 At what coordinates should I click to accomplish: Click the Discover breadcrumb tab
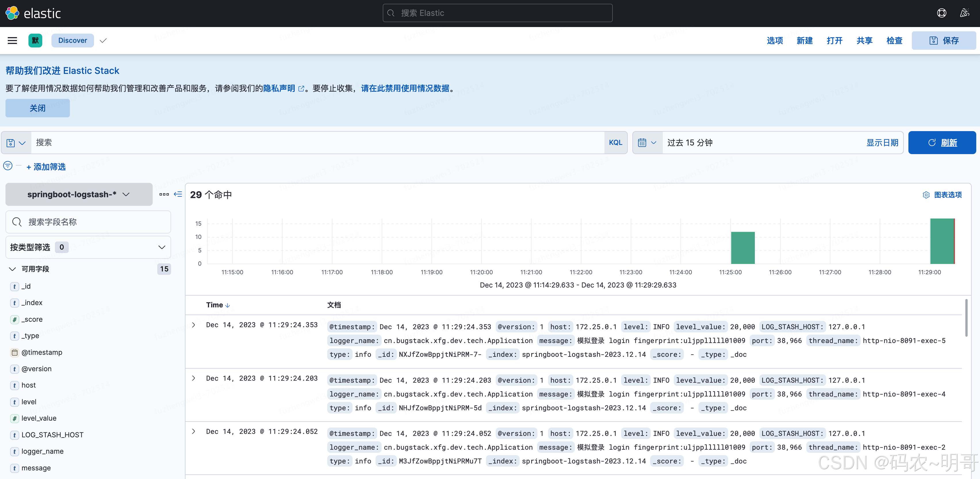(x=72, y=40)
